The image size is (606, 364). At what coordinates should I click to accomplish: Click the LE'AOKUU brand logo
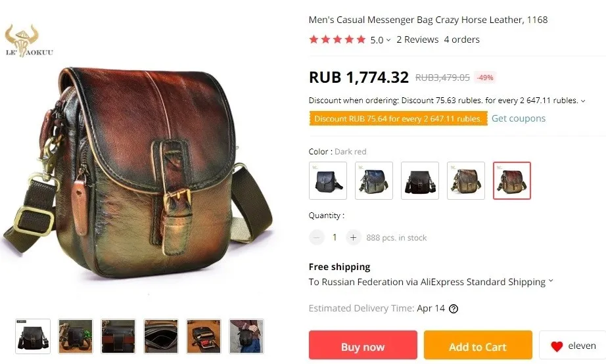click(x=29, y=41)
